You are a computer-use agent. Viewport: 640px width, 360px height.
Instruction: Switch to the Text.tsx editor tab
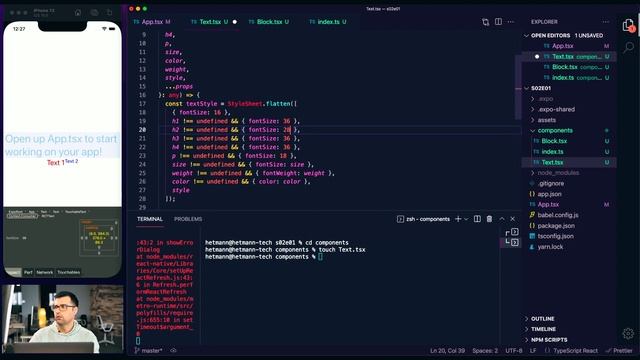tap(209, 22)
